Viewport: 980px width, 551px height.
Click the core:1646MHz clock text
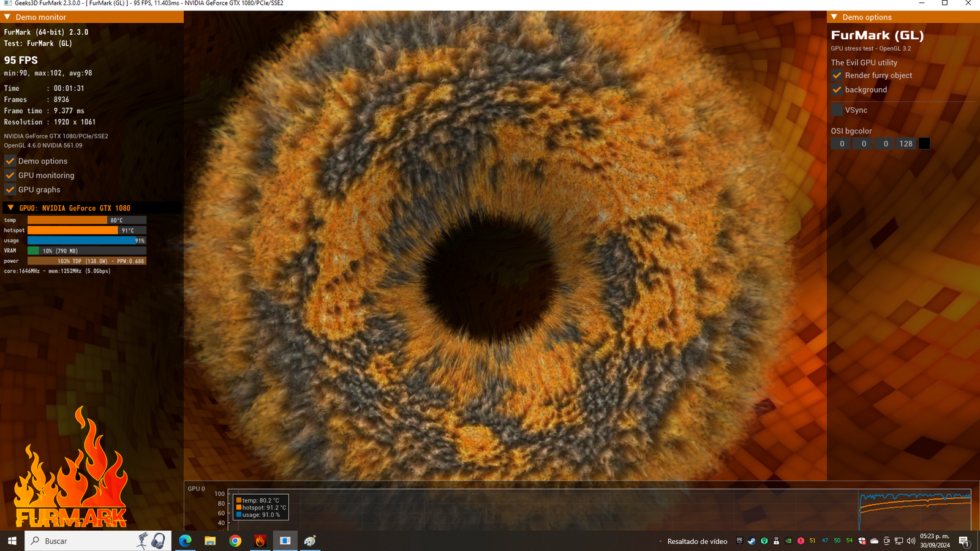coord(21,271)
